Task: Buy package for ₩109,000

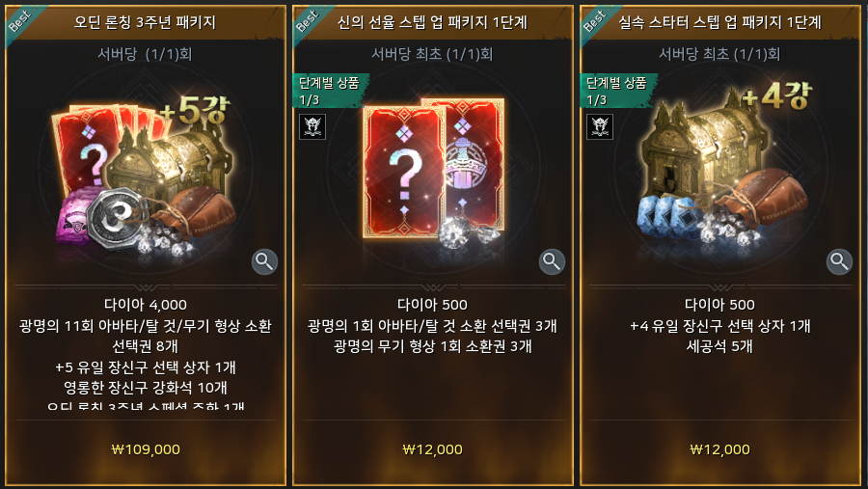Action: click(x=146, y=449)
